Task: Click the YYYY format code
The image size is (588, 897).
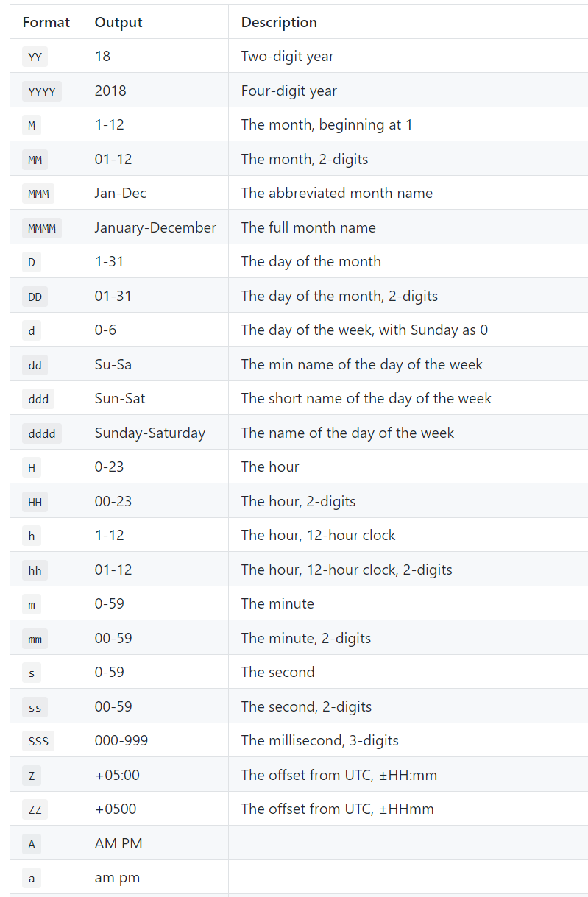Action: click(x=42, y=91)
